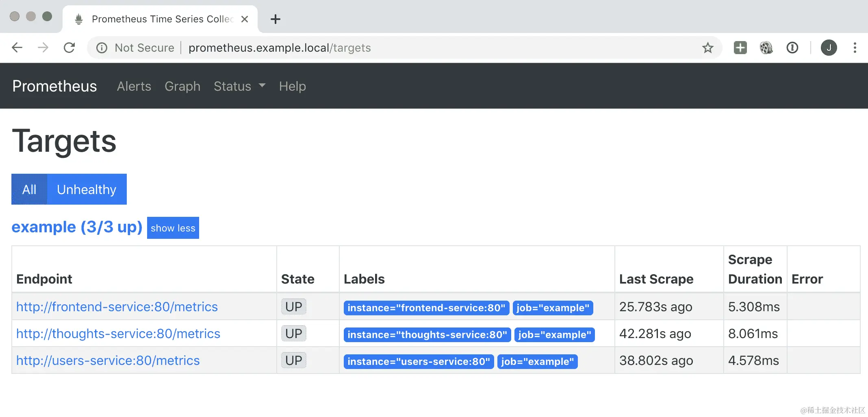Open the frontend-service metrics endpoint
The image size is (868, 417).
coord(117,307)
